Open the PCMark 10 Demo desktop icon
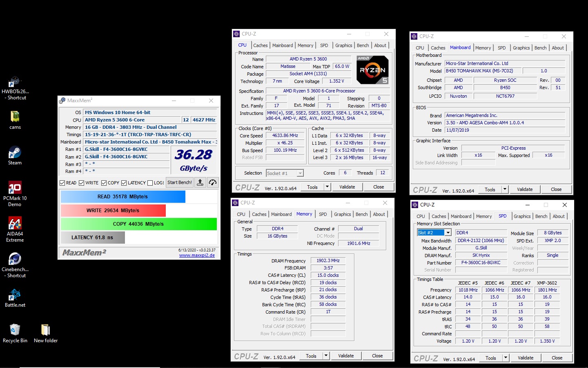 point(15,194)
